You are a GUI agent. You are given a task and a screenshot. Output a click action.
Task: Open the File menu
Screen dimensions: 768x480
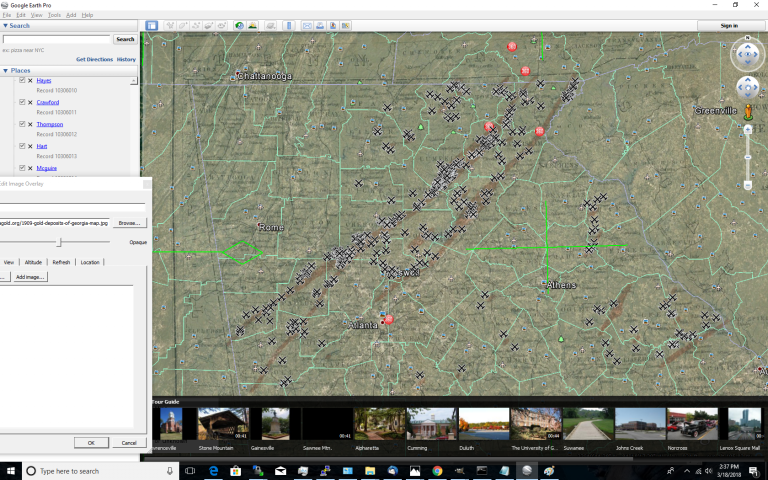tap(6, 15)
